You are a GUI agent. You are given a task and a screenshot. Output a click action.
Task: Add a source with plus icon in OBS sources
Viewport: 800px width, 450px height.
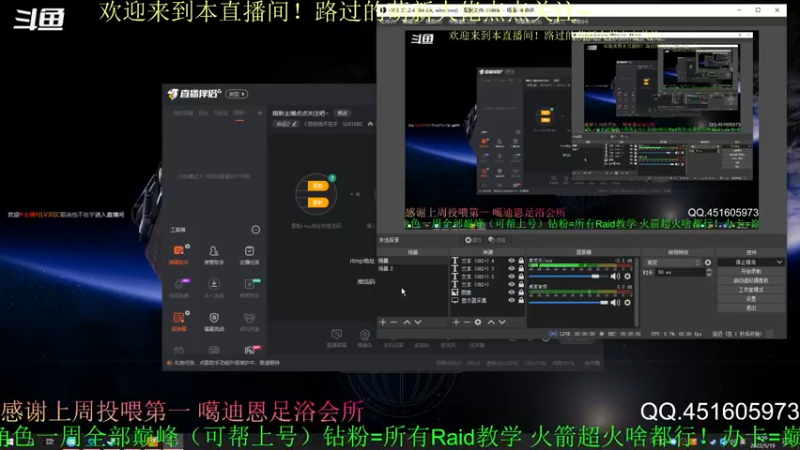[456, 322]
